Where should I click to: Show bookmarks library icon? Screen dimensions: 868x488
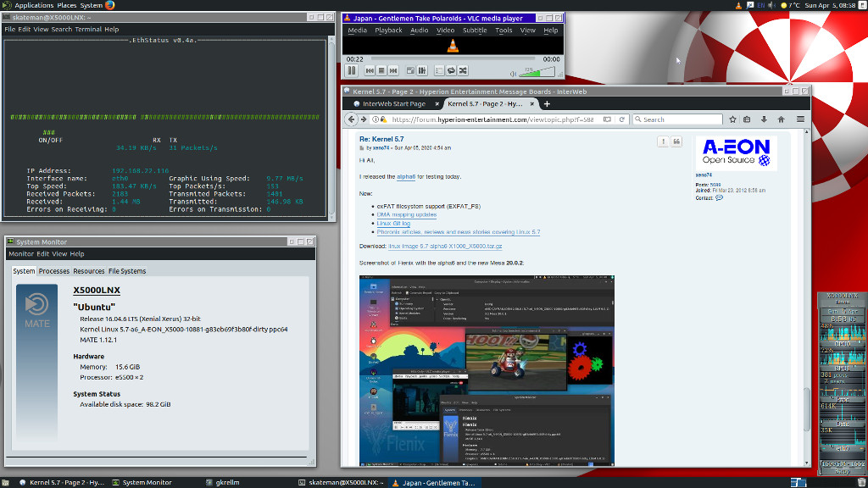pyautogui.click(x=747, y=119)
